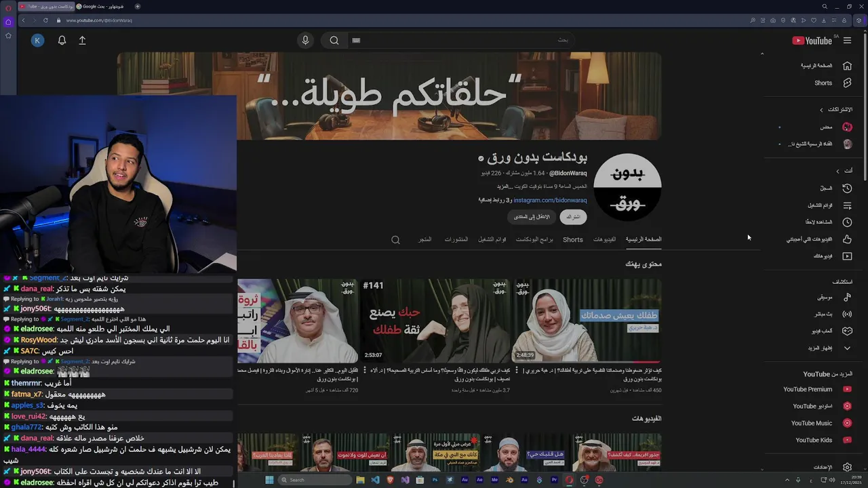This screenshot has height=488, width=868.
Task: Open the account avatar K
Action: (x=37, y=41)
